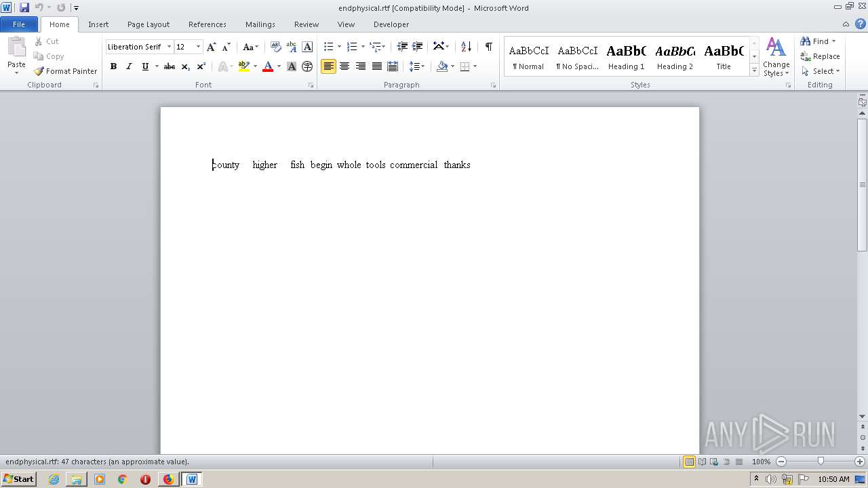Toggle Underline formatting
Image resolution: width=868 pixels, height=488 pixels.
point(144,66)
